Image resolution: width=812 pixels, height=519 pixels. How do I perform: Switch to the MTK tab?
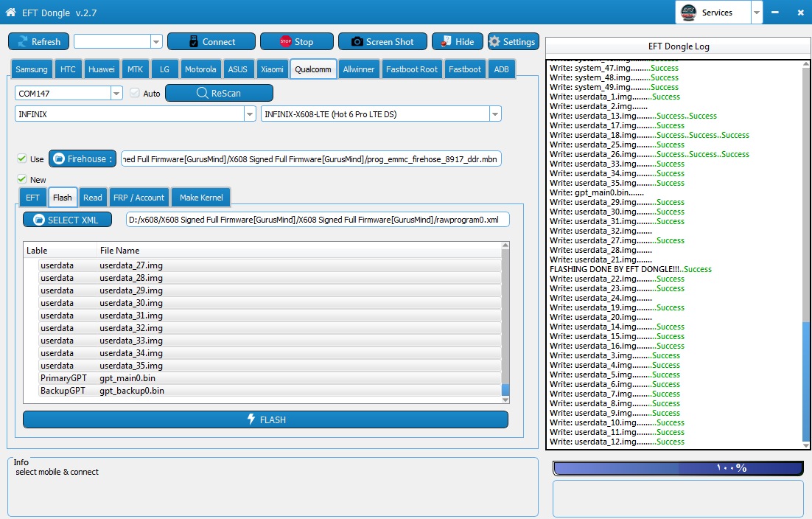point(135,69)
